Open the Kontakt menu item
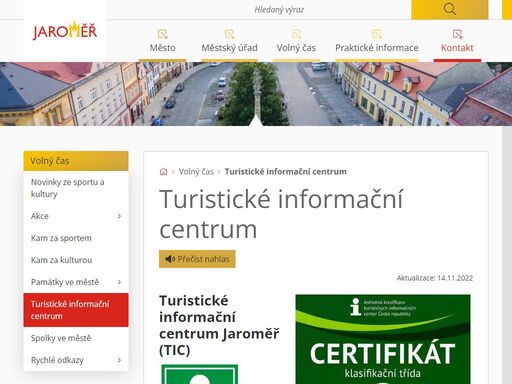This screenshot has width=512, height=384. (457, 48)
